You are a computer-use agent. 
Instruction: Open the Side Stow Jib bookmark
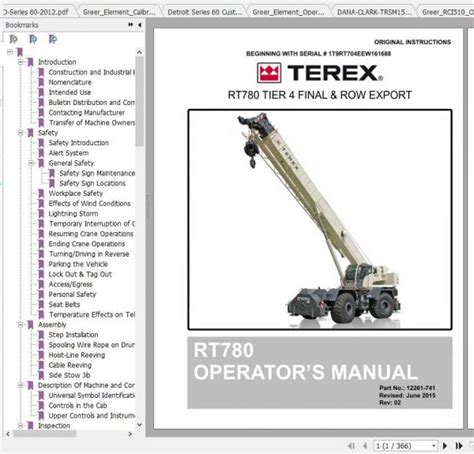click(69, 375)
